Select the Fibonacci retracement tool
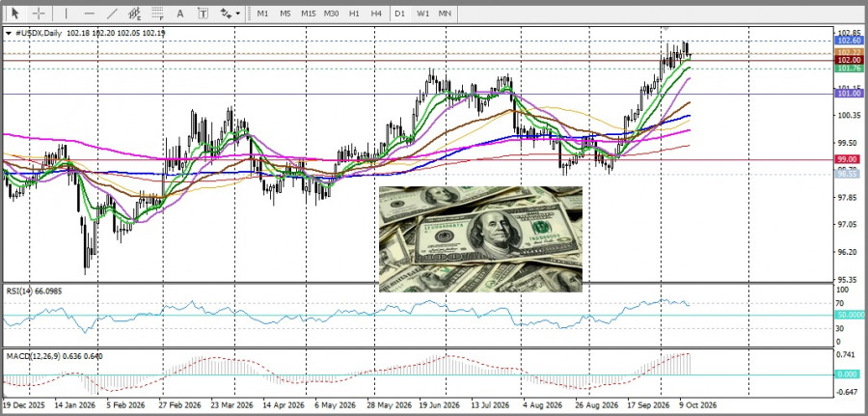 158,14
